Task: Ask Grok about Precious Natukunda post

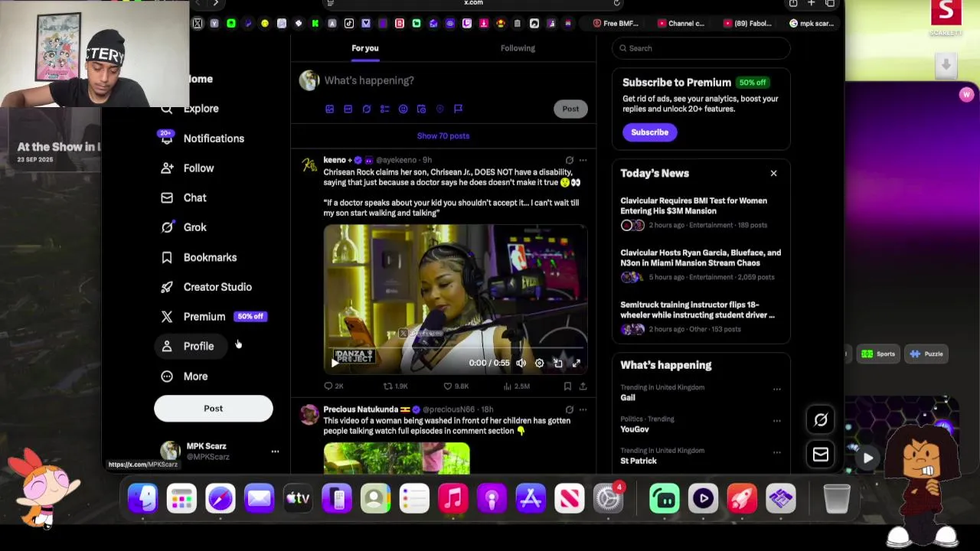Action: 569,409
